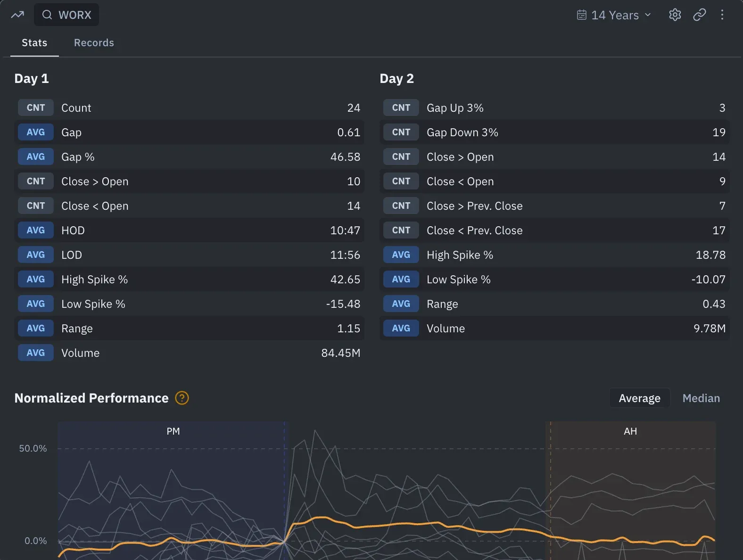Click the Day 1 Gap % row label
Image resolution: width=743 pixels, height=560 pixels.
pyautogui.click(x=78, y=157)
